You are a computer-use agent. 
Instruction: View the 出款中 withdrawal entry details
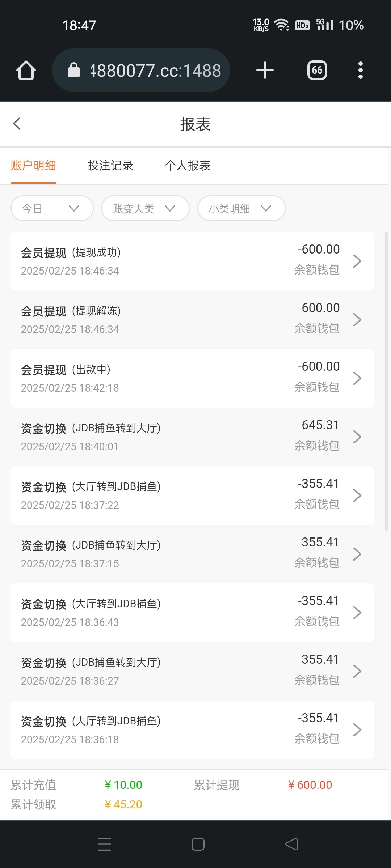pos(192,378)
